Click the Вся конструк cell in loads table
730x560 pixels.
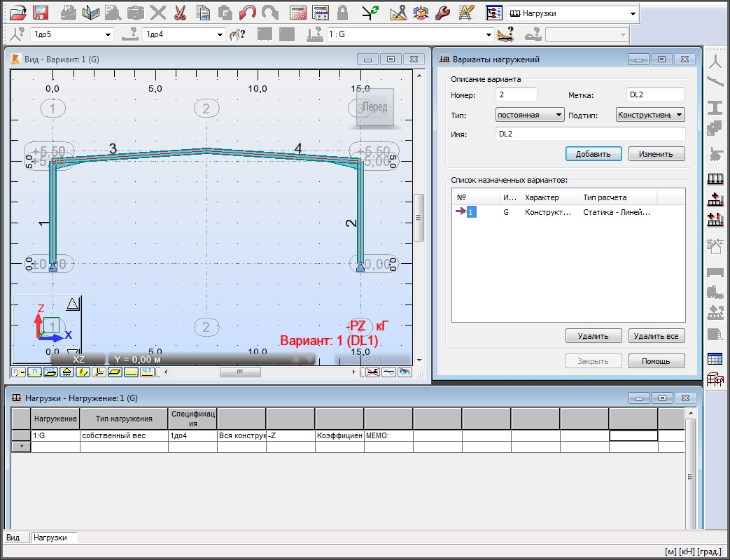tap(241, 435)
